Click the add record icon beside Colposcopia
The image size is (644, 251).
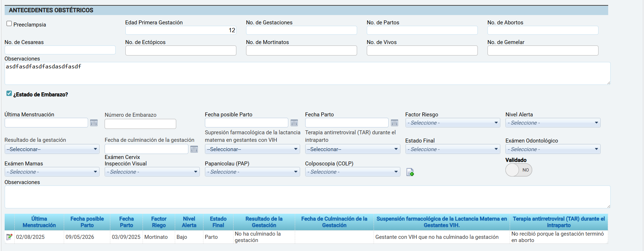click(x=410, y=173)
